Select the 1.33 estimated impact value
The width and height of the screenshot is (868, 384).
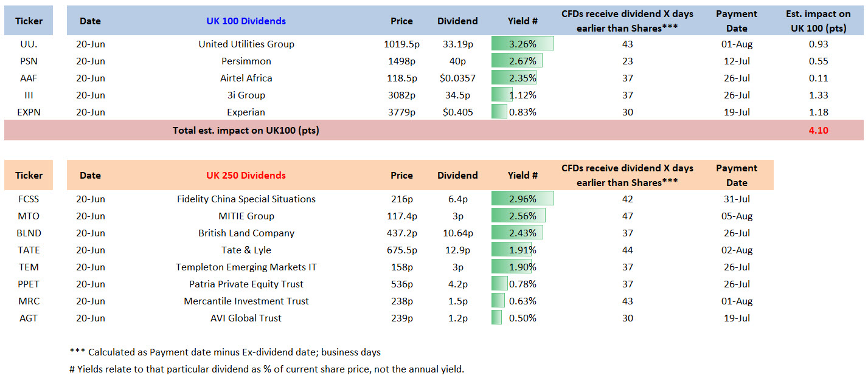pos(818,95)
